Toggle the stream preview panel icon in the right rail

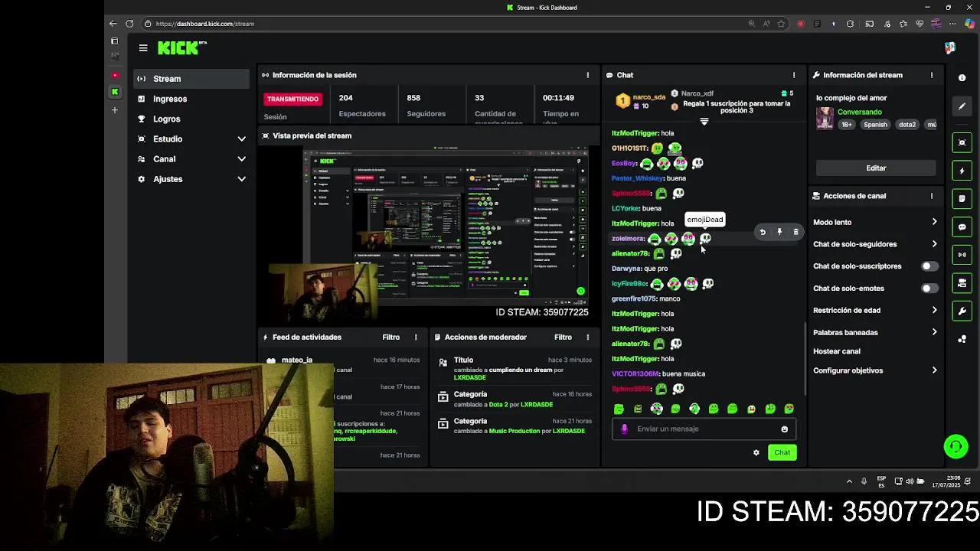pos(962,142)
